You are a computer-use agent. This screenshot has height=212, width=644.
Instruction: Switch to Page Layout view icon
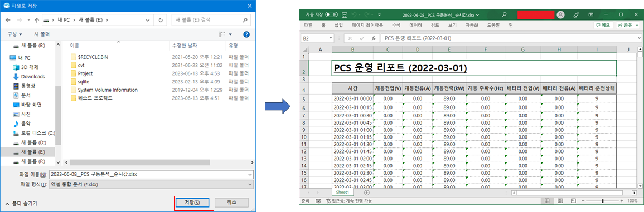click(560, 201)
